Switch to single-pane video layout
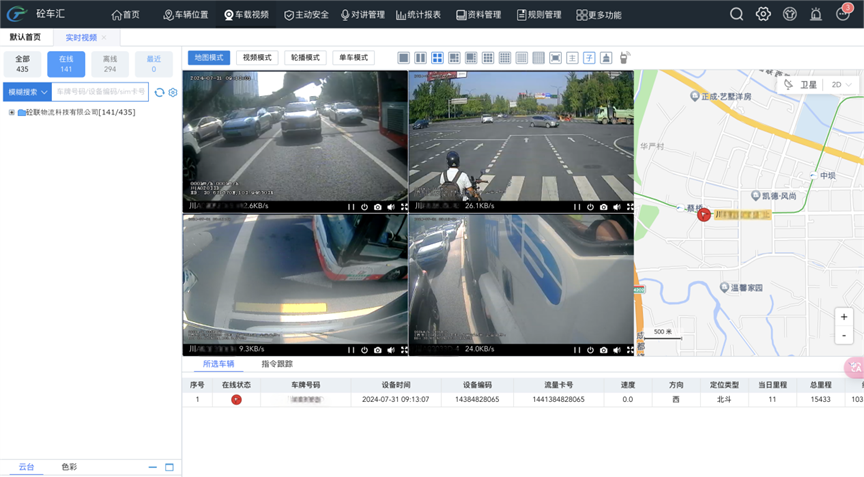The height and width of the screenshot is (477, 864). point(403,58)
